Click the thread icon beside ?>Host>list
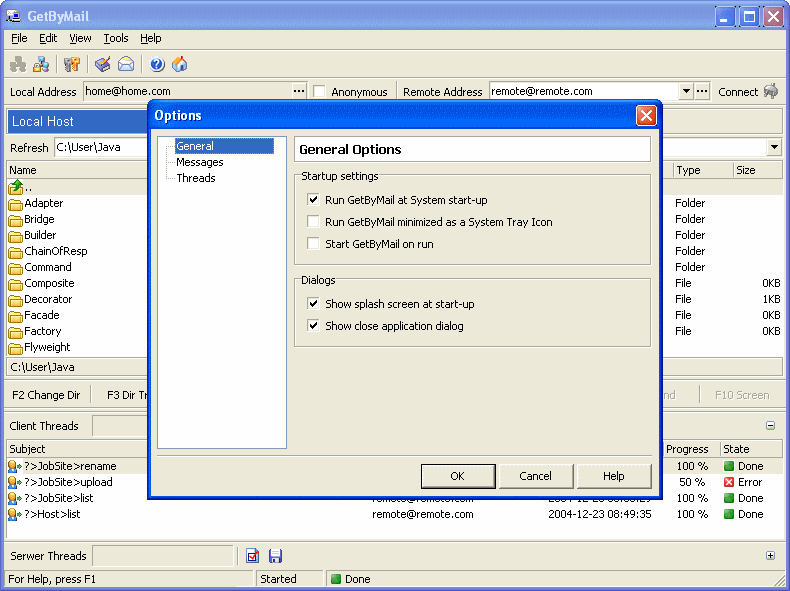This screenshot has height=591, width=790. pyautogui.click(x=15, y=514)
